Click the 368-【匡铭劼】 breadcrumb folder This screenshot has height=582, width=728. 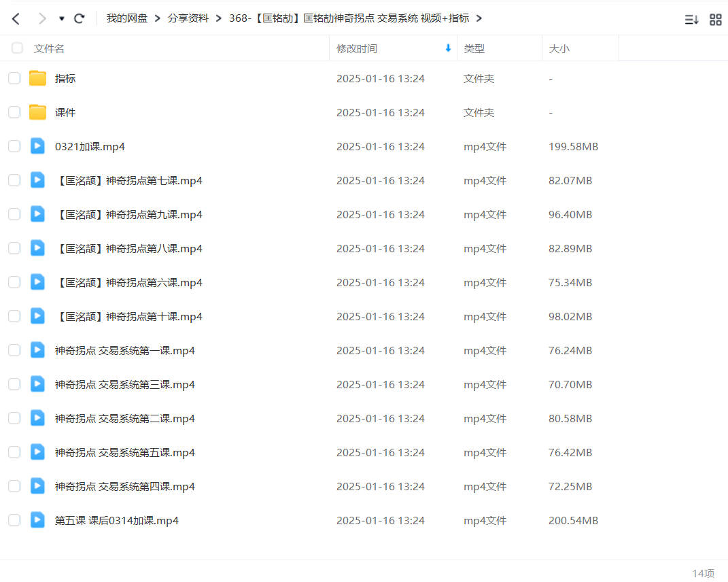pos(349,18)
